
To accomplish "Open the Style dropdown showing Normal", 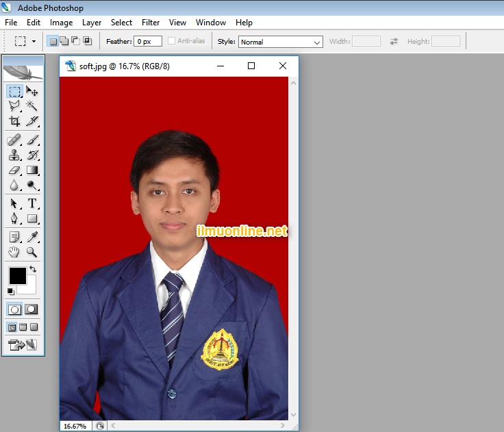I will pos(280,42).
